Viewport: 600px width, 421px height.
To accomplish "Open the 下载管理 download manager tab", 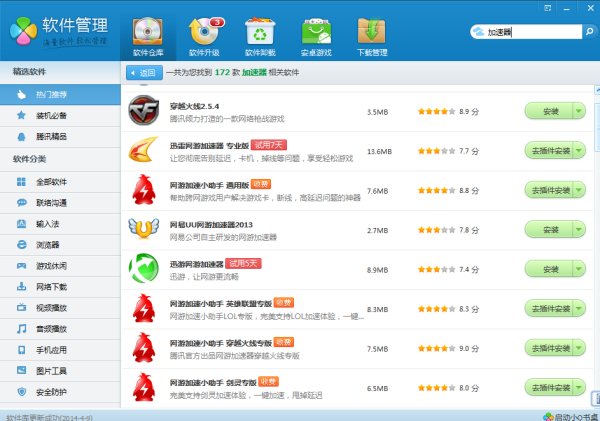I will (x=372, y=38).
